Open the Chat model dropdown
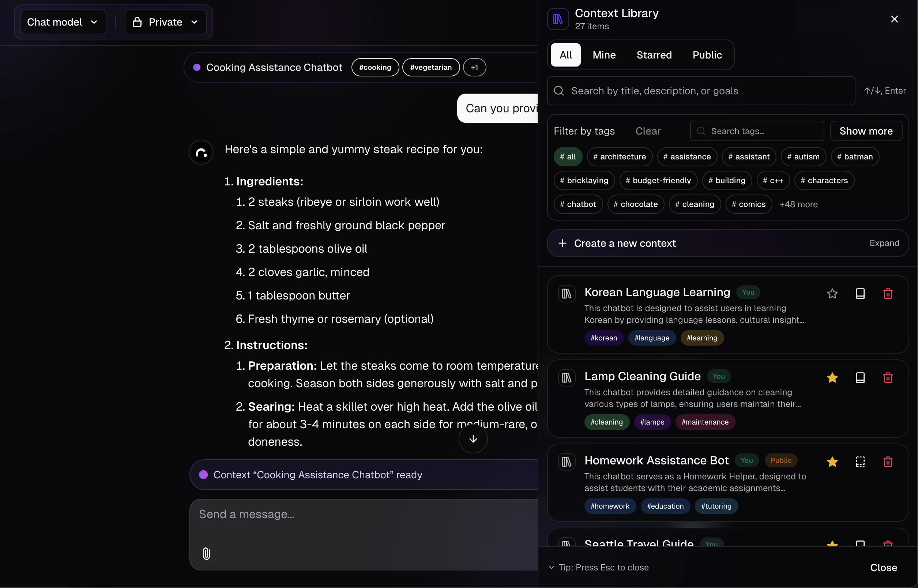 pos(63,22)
